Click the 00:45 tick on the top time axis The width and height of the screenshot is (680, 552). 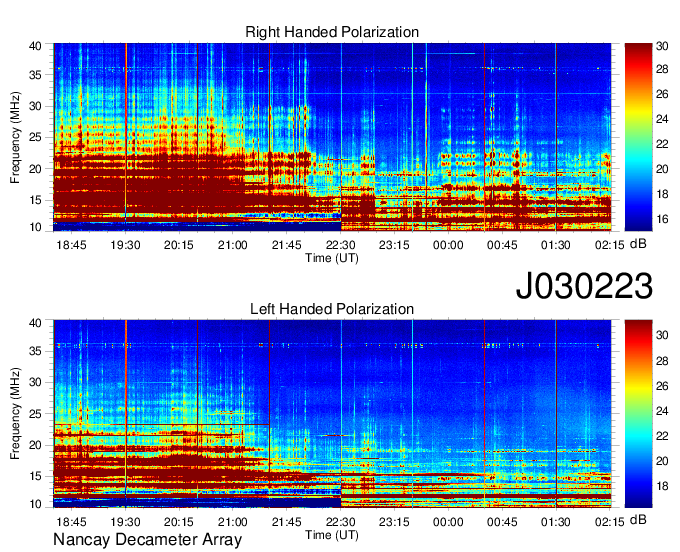coord(502,245)
